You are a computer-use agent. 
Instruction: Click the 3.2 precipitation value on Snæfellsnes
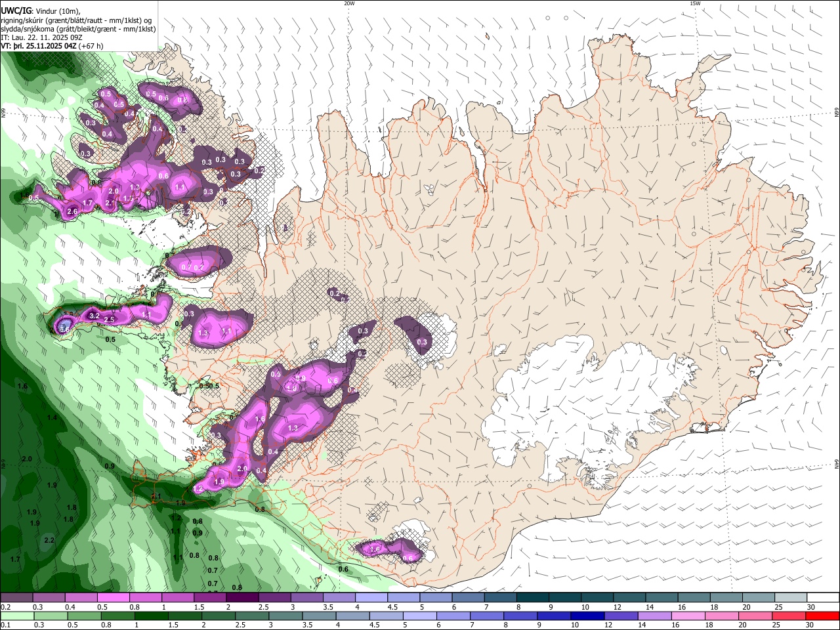click(x=94, y=316)
